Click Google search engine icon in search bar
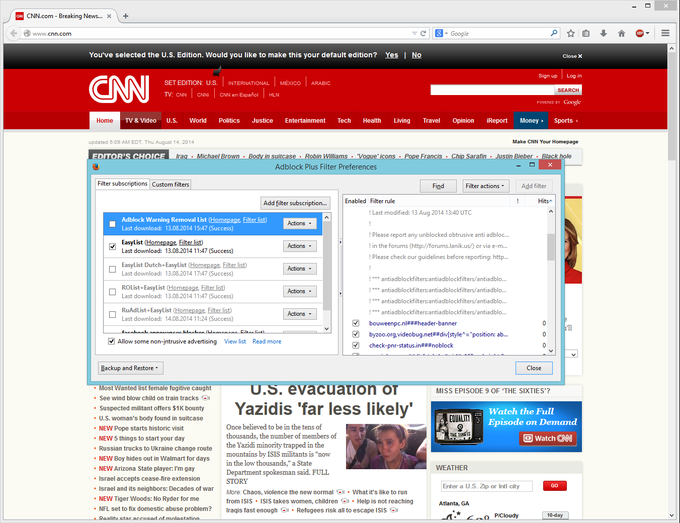The image size is (680, 523). point(439,33)
